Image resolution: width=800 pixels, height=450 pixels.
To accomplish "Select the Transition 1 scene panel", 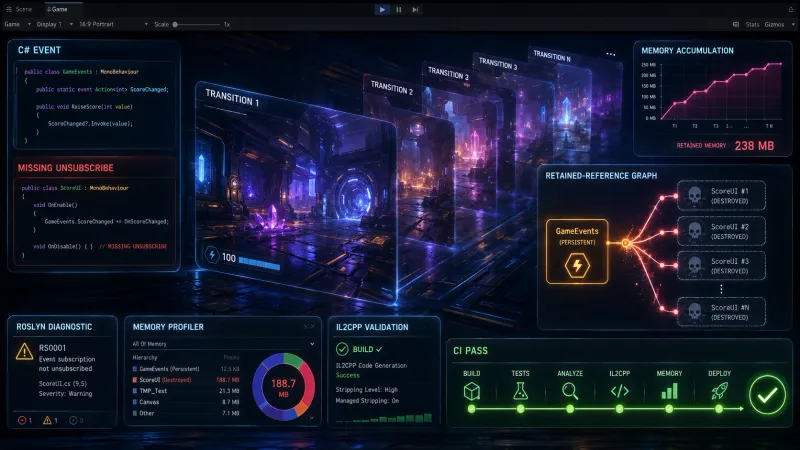I will tap(296, 194).
